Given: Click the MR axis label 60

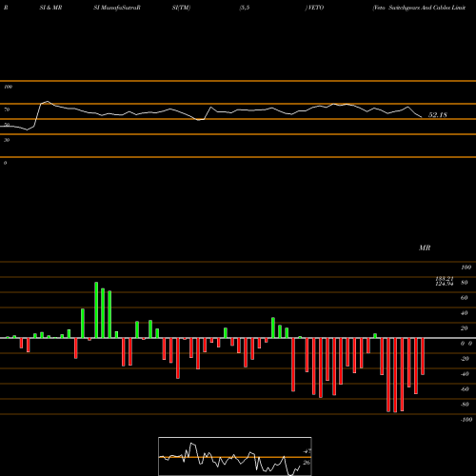Looking at the screenshot, I should 464,298.
